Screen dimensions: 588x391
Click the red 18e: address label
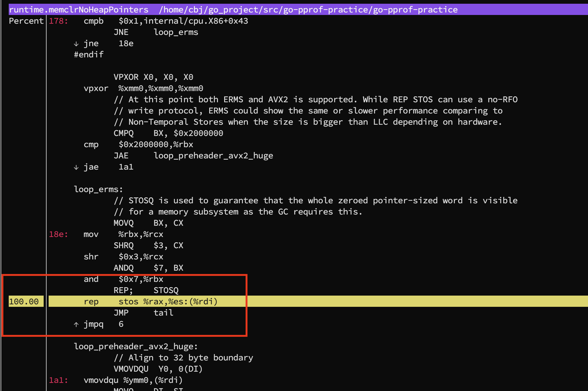(x=58, y=234)
